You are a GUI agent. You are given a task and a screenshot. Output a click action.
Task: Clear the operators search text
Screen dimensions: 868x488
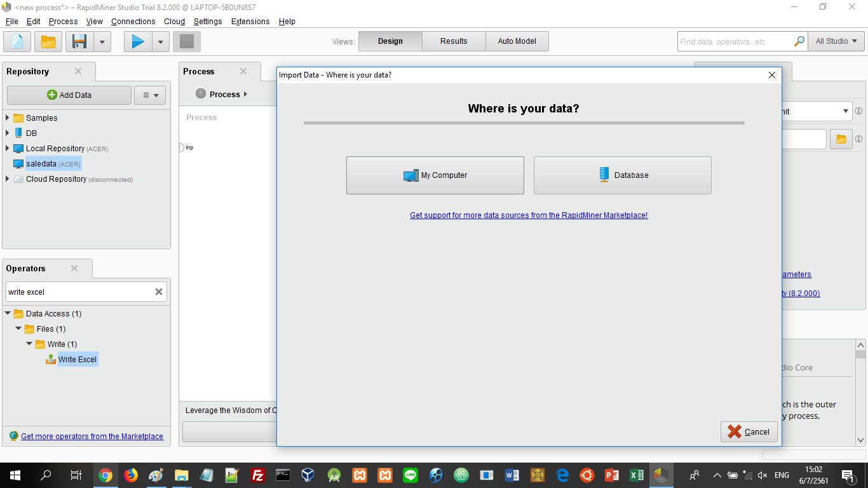[x=159, y=292]
